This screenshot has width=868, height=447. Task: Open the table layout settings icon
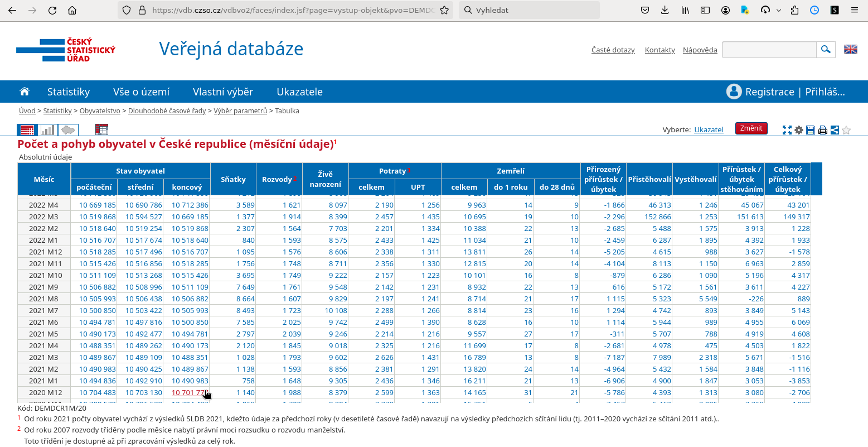101,130
